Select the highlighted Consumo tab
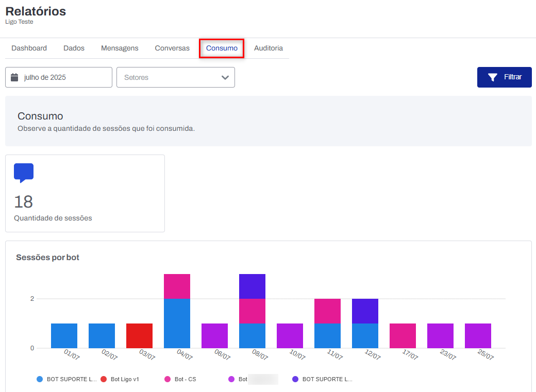Viewport: 536px width, 392px height. click(222, 48)
